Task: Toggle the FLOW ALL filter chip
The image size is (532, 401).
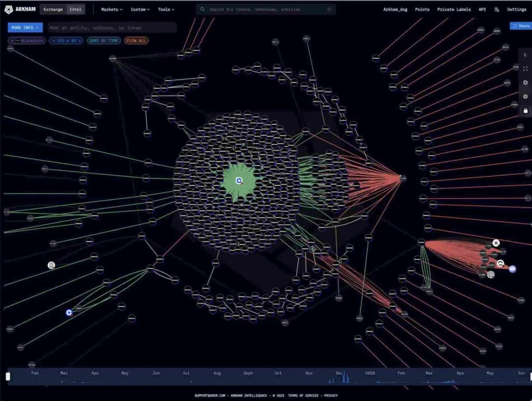Action: pyautogui.click(x=136, y=41)
